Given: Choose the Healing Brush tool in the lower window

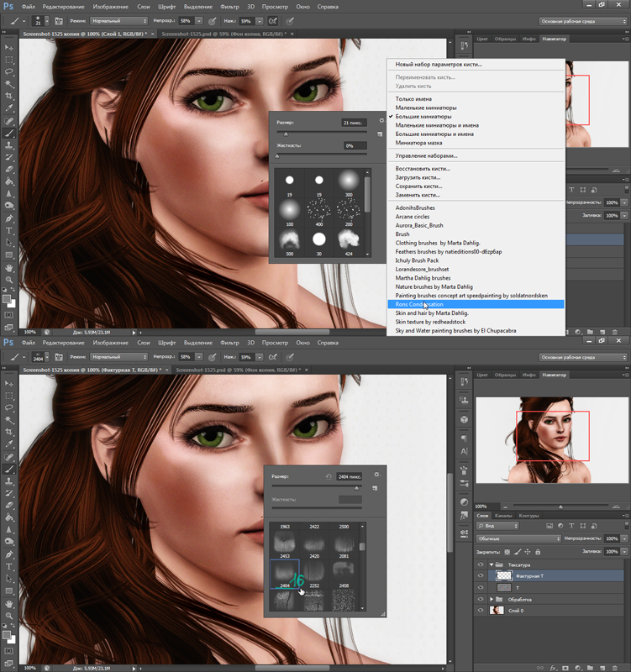Looking at the screenshot, I should (9, 457).
